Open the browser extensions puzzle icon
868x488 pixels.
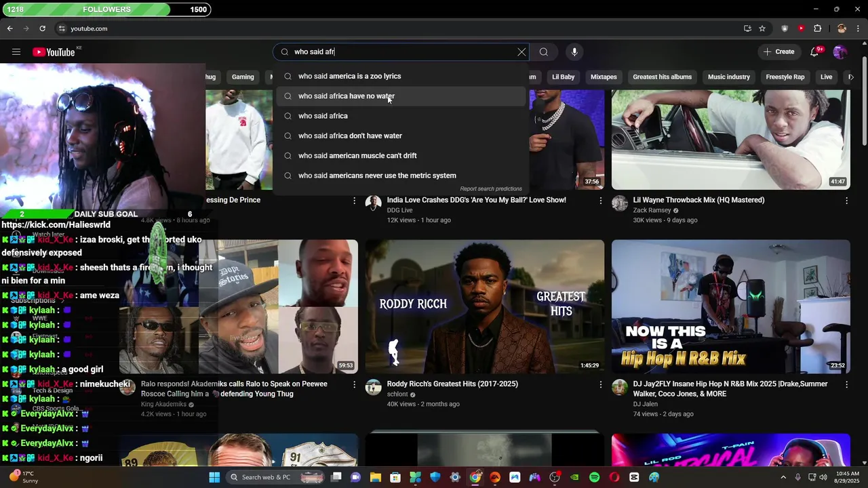coord(818,28)
